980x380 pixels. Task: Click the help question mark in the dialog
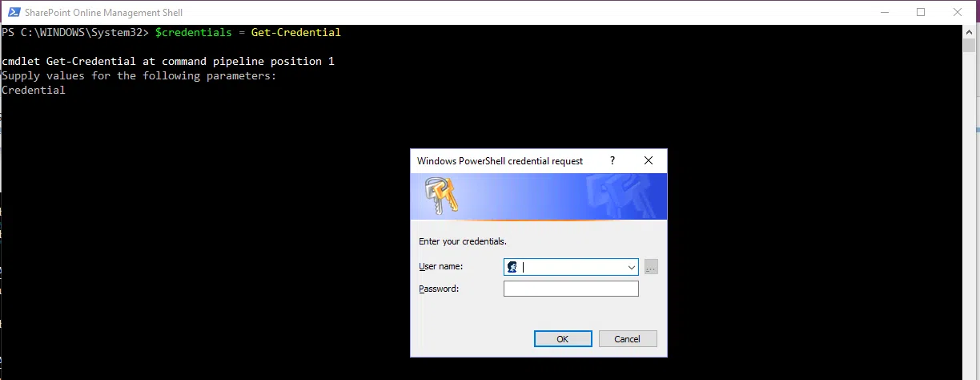612,160
